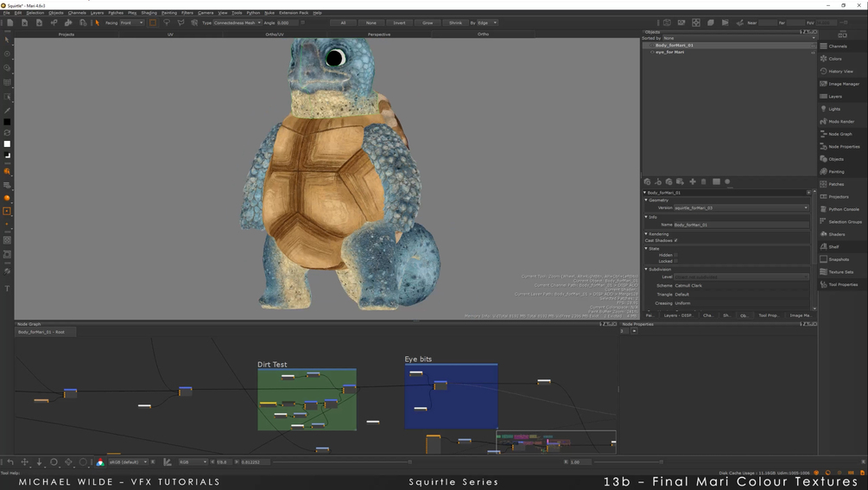868x490 pixels.
Task: Open the Shading menu
Action: [x=149, y=13]
